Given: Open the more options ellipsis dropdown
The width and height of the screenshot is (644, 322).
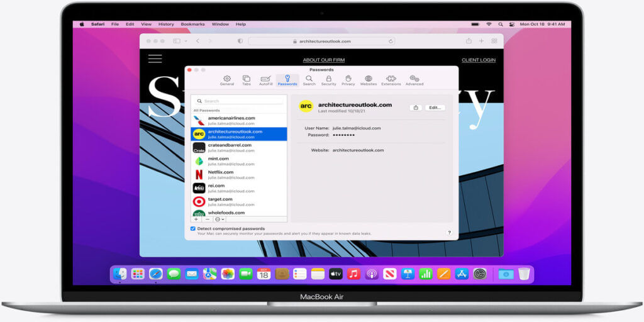Looking at the screenshot, I should 219,219.
